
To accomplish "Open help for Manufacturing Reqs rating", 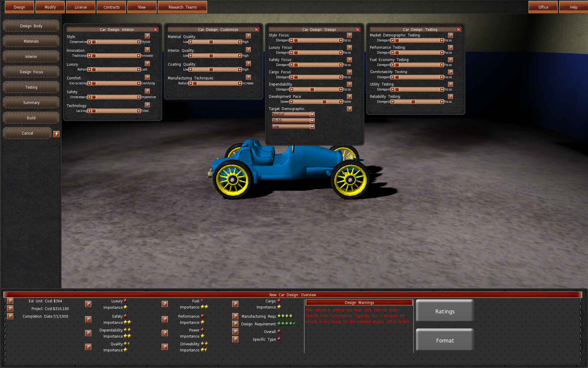I will [x=235, y=316].
